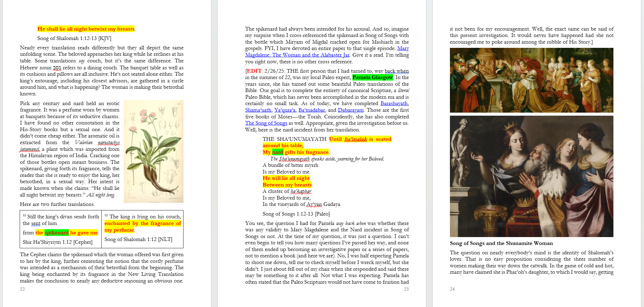The width and height of the screenshot is (644, 307).
Task: Click page number 22
Action: tap(22, 289)
